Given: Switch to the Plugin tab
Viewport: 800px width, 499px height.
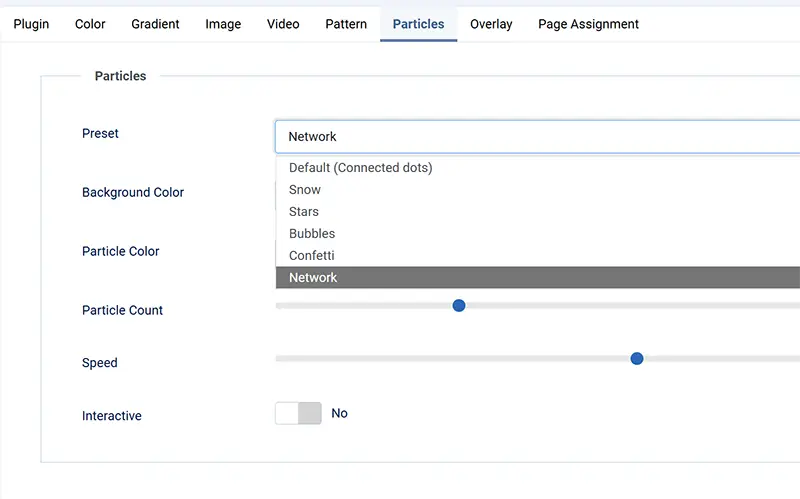Looking at the screenshot, I should (x=31, y=24).
